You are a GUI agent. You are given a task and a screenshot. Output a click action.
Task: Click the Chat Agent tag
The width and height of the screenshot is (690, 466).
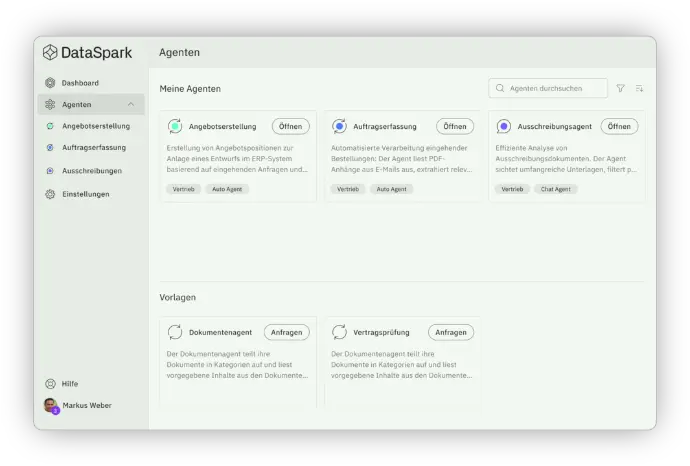pyautogui.click(x=557, y=189)
